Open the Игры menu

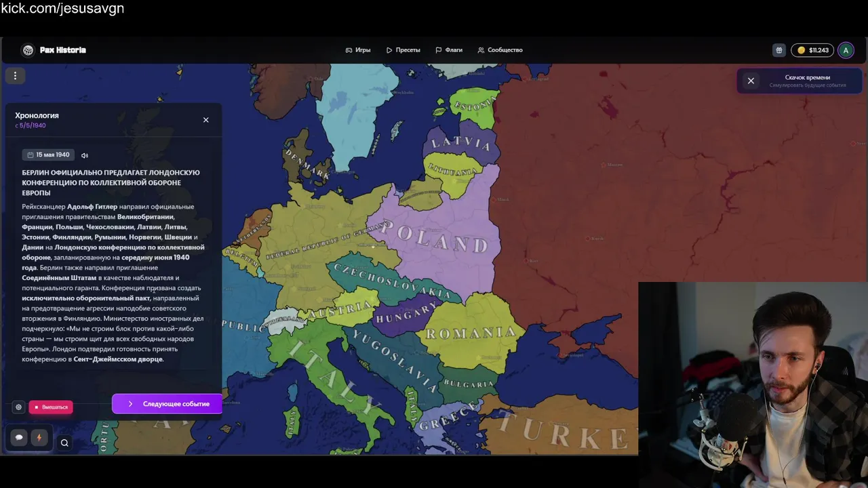point(358,50)
